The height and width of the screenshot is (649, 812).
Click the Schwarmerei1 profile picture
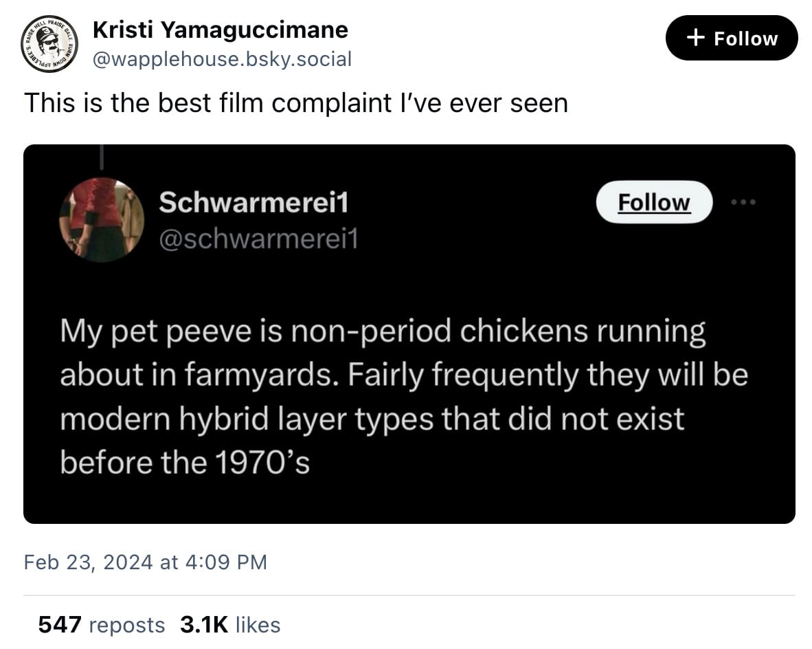click(102, 220)
